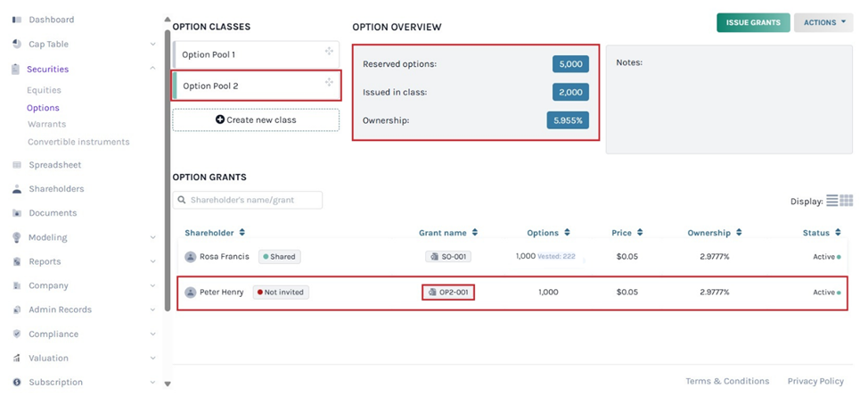The image size is (868, 396).
Task: Switch to list display view icon
Action: (x=832, y=201)
